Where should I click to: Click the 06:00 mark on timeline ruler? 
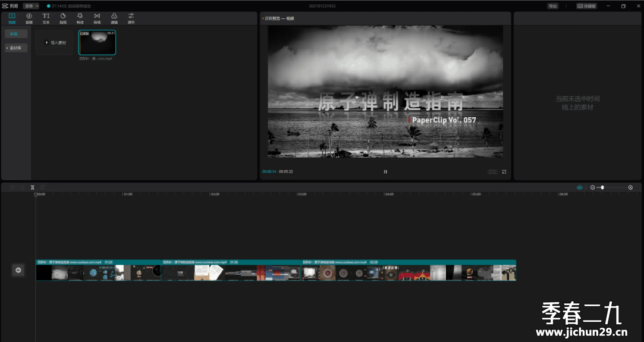[x=564, y=194]
